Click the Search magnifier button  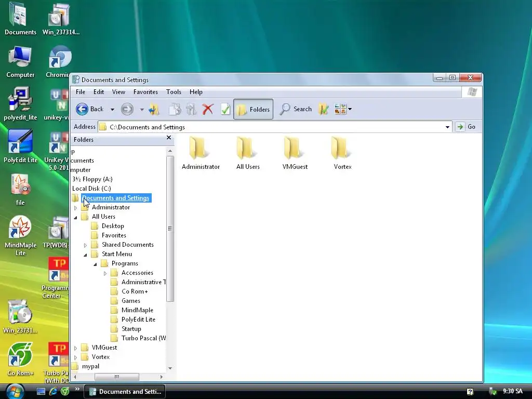click(296, 109)
